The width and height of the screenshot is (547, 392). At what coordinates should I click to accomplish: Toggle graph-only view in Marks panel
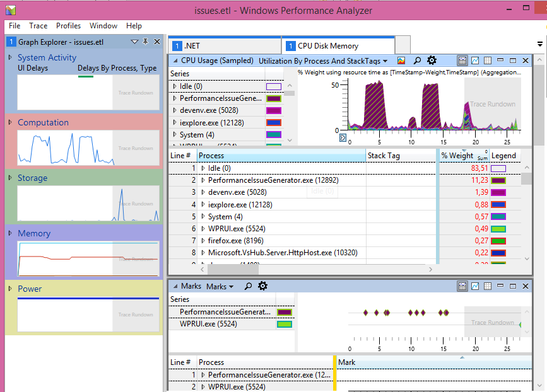click(475, 286)
